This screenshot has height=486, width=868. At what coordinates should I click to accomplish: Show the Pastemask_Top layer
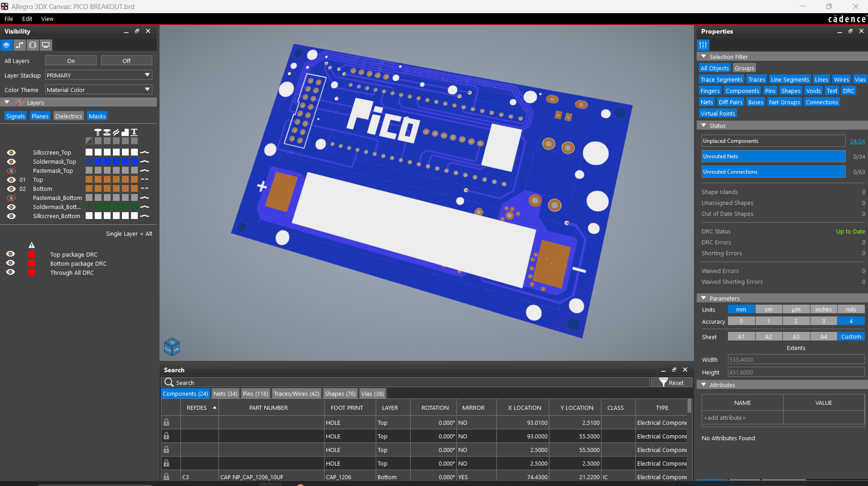(x=11, y=171)
